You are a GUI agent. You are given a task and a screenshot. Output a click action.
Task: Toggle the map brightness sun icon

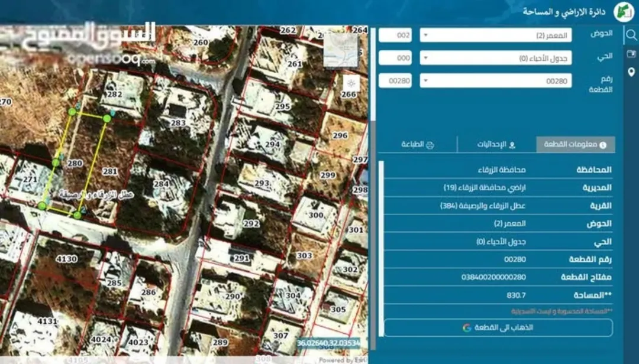[x=351, y=84]
